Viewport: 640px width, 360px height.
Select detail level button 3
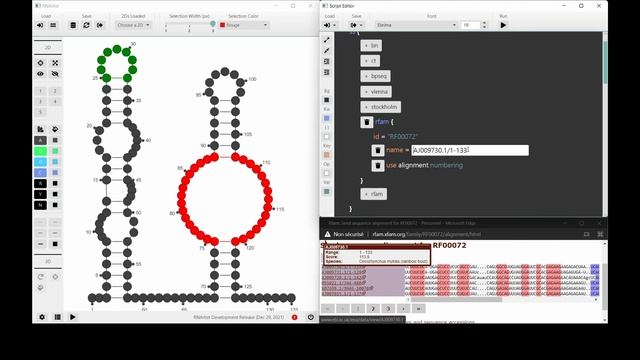coord(40,101)
